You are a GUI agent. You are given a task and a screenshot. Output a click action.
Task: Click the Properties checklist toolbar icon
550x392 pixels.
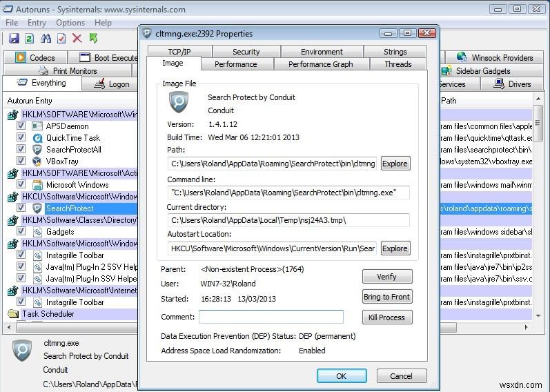coord(61,38)
